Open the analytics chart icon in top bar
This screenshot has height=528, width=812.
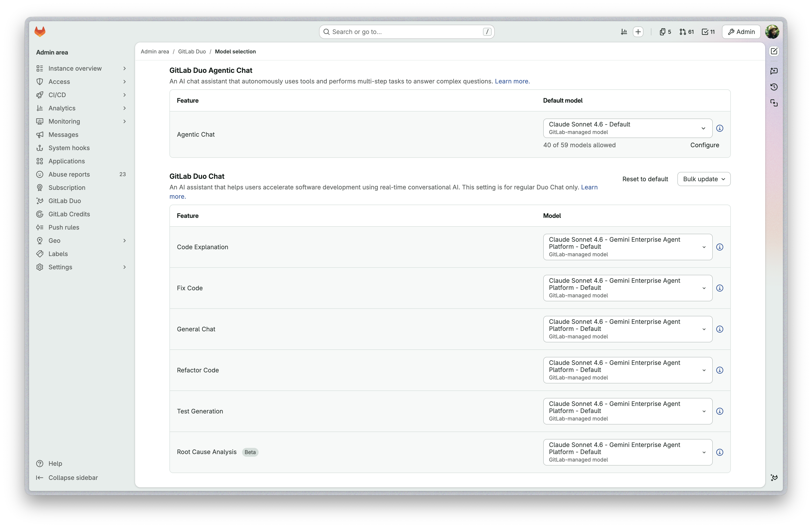tap(624, 32)
